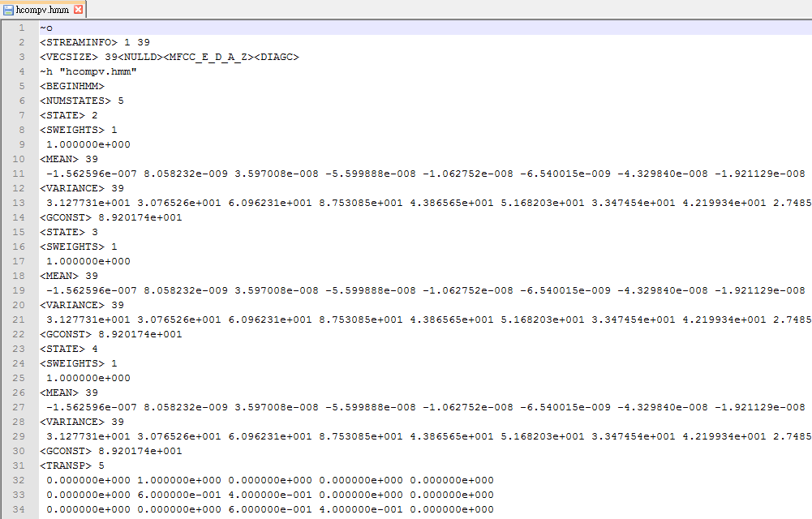
Task: Click 6.000000e-001 on line 33
Action: pyautogui.click(x=179, y=495)
